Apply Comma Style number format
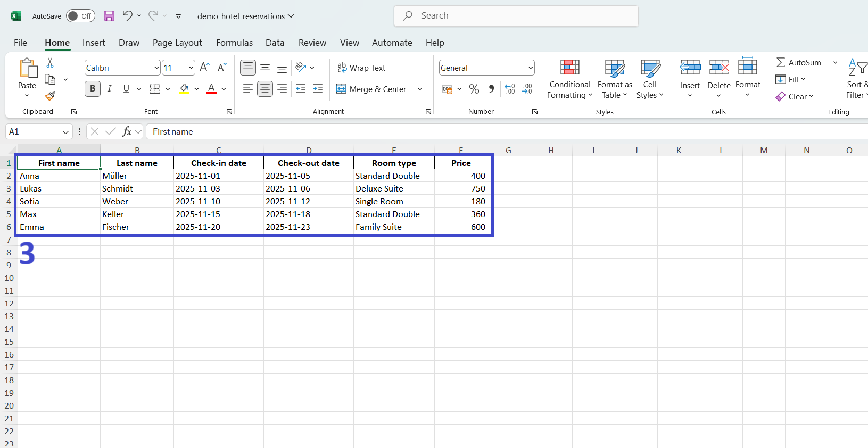The image size is (868, 448). (x=491, y=89)
